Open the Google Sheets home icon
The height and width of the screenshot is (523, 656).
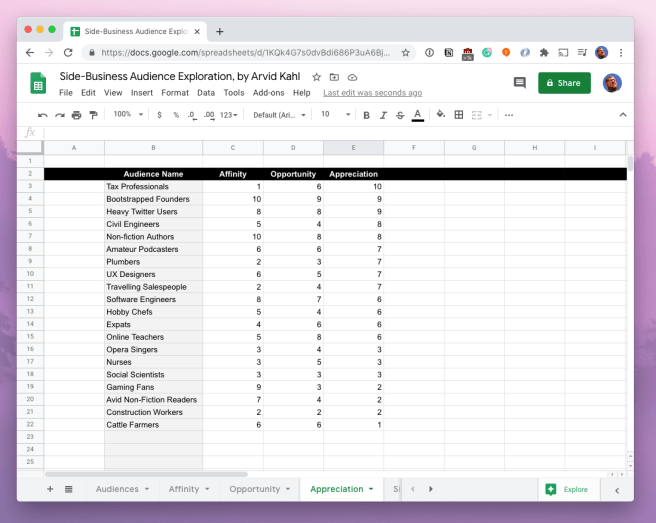pyautogui.click(x=38, y=83)
